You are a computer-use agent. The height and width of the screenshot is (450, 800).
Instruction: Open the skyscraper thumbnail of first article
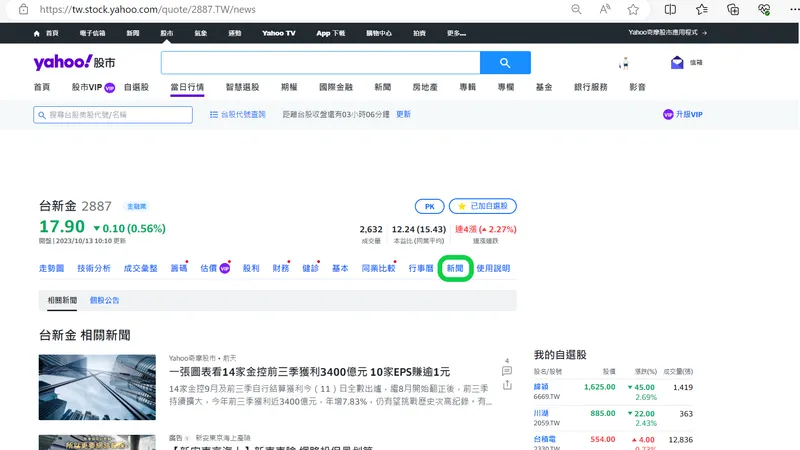pos(97,387)
